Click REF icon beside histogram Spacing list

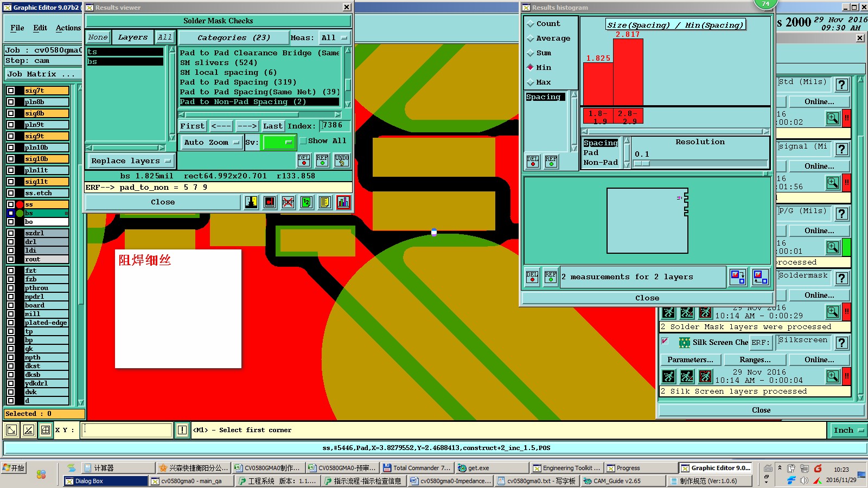coord(551,162)
